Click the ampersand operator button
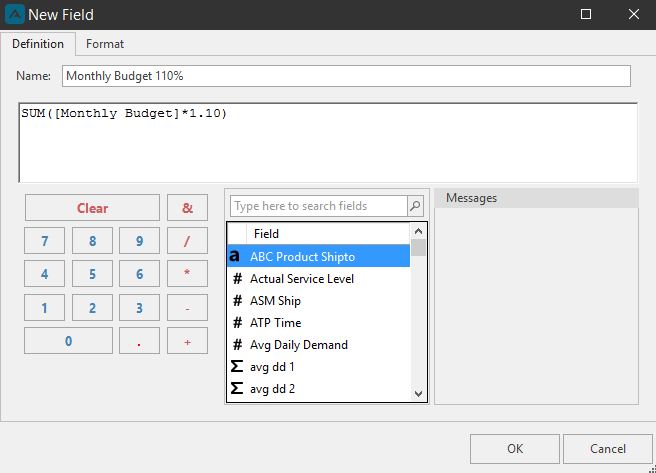 pos(187,208)
